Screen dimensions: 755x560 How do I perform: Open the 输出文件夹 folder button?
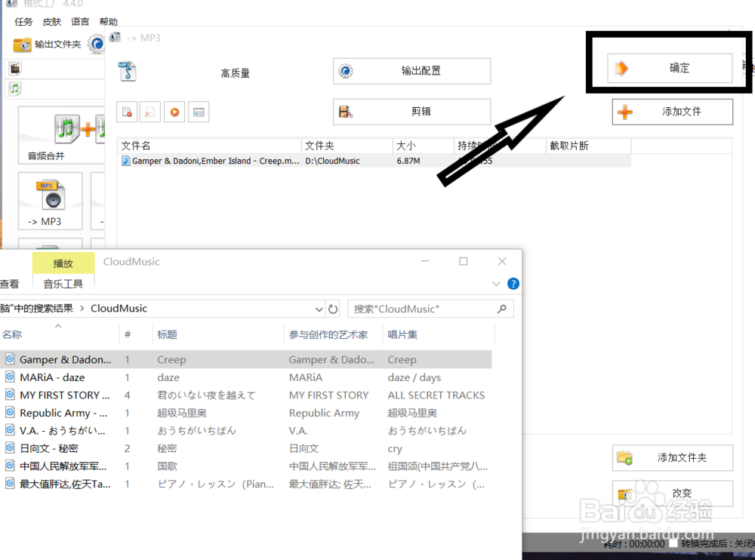point(47,45)
